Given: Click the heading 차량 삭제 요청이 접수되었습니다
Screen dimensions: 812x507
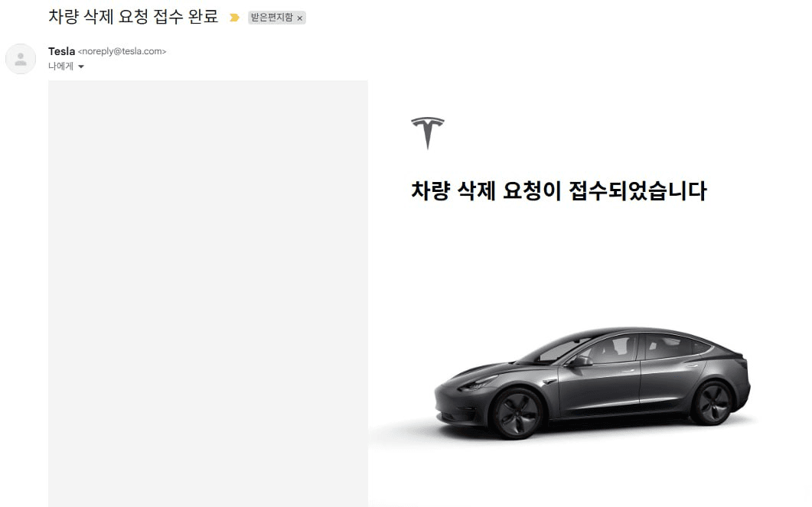Looking at the screenshot, I should [x=559, y=190].
